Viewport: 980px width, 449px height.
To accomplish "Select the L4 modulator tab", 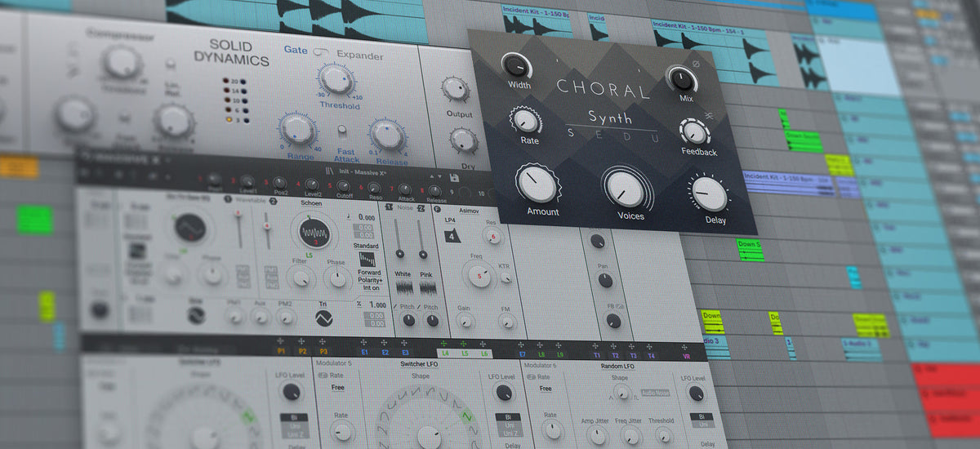I will (445, 353).
